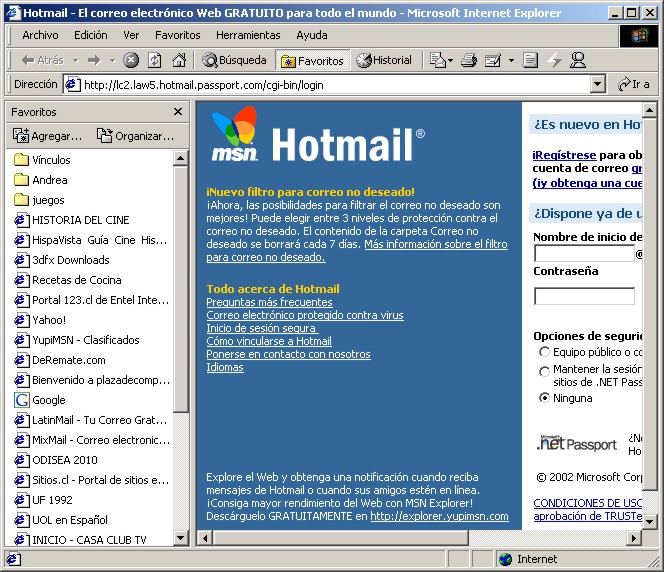Open Recetas de Cocina favorite
Screen dimensions: 664x572
point(67,280)
